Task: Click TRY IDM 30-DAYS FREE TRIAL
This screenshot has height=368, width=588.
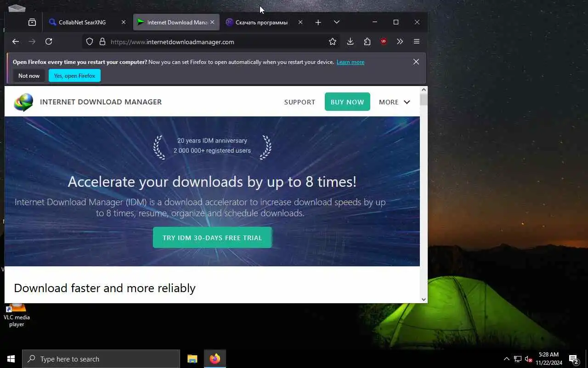Action: 212,238
